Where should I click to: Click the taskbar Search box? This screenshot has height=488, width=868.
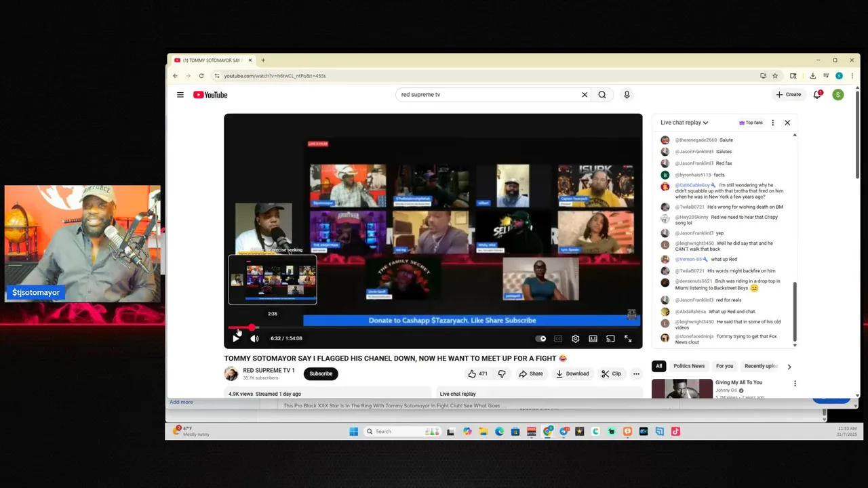tap(403, 431)
